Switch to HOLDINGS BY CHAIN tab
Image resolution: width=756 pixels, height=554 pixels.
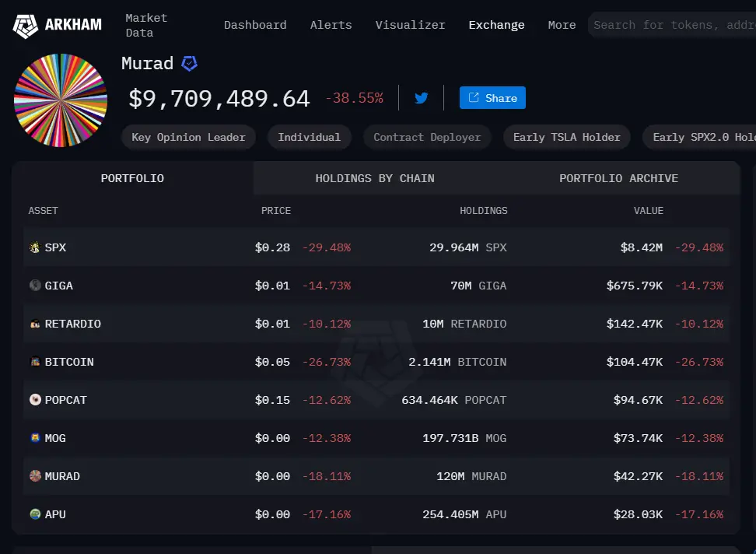click(375, 178)
